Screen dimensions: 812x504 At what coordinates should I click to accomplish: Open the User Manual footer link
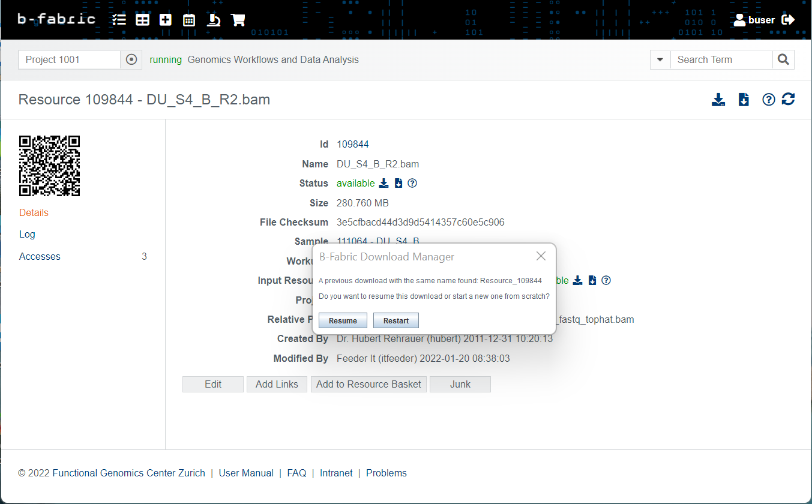pyautogui.click(x=246, y=473)
